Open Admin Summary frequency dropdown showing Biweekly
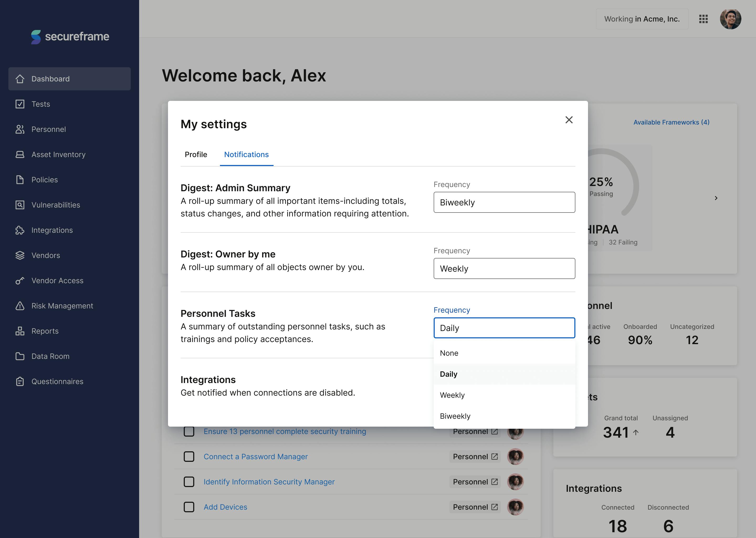The height and width of the screenshot is (538, 756). tap(504, 203)
